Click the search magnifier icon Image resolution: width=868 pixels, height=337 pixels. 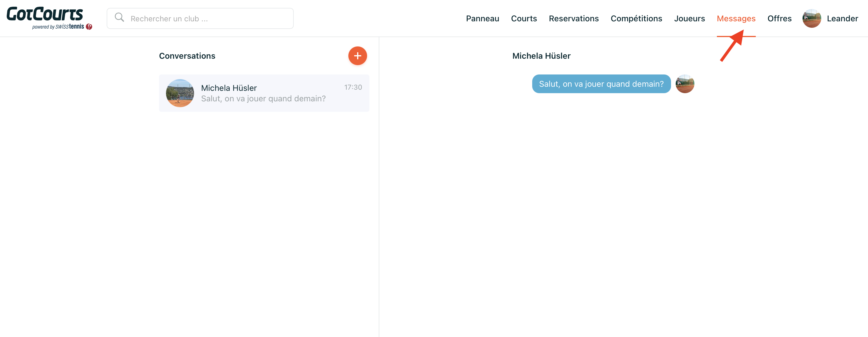pyautogui.click(x=119, y=18)
